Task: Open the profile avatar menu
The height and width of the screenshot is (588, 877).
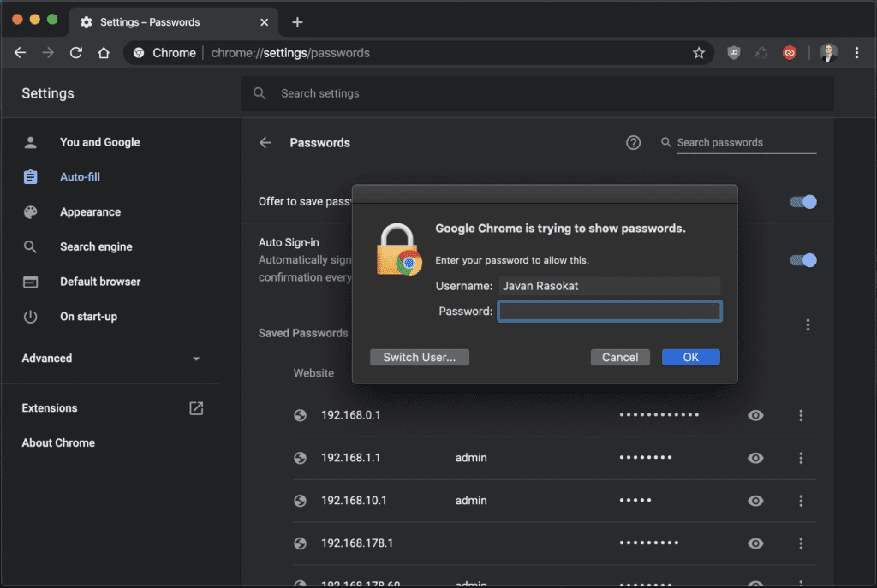Action: tap(828, 53)
